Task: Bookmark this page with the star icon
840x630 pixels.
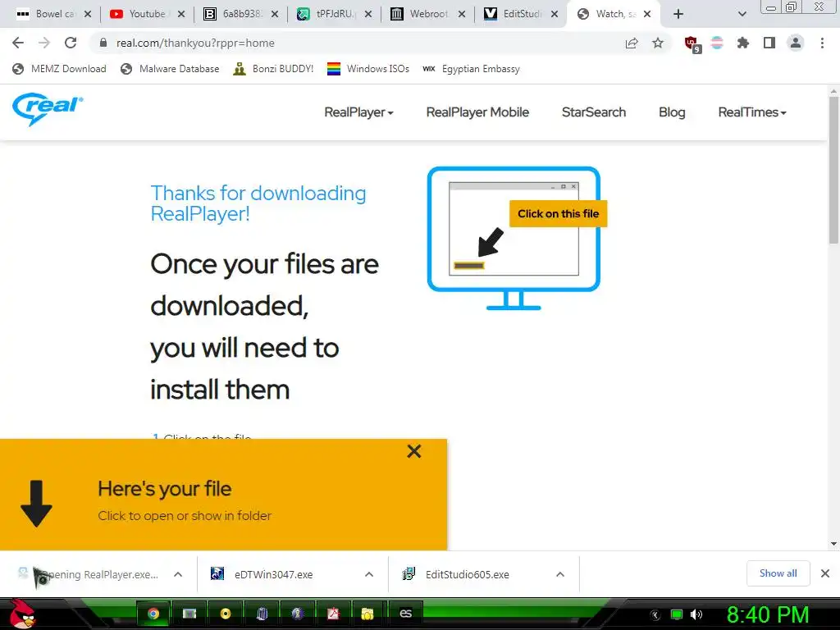Action: (658, 43)
